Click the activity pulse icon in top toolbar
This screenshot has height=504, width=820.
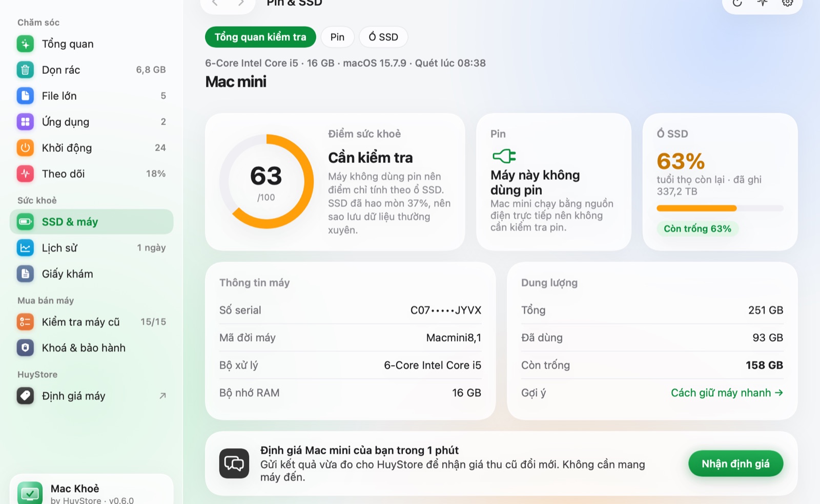point(763,3)
